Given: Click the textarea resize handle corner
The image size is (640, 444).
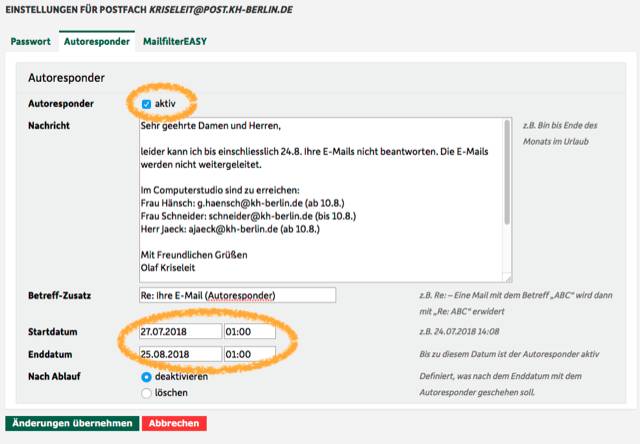Looking at the screenshot, I should (508, 278).
